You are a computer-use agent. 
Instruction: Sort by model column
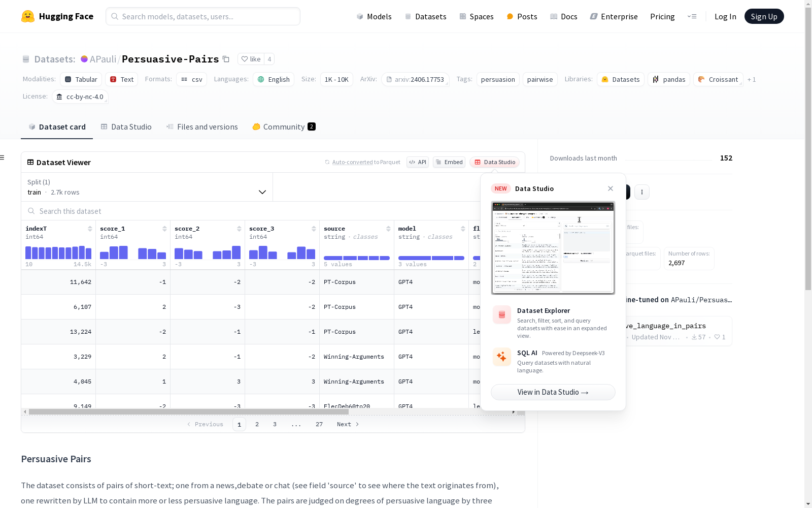[x=463, y=229]
